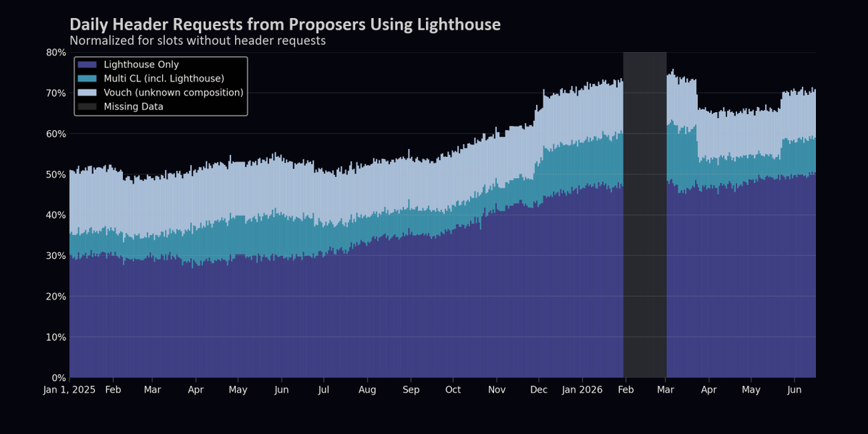Click the 40% y-axis label
Viewport: 868px width, 434px height.
click(x=56, y=215)
